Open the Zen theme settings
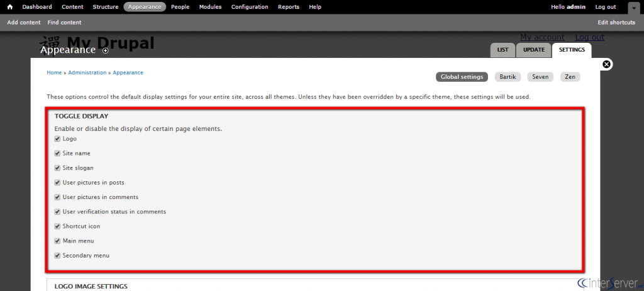Screen dimensions: 644x291 click(570, 77)
